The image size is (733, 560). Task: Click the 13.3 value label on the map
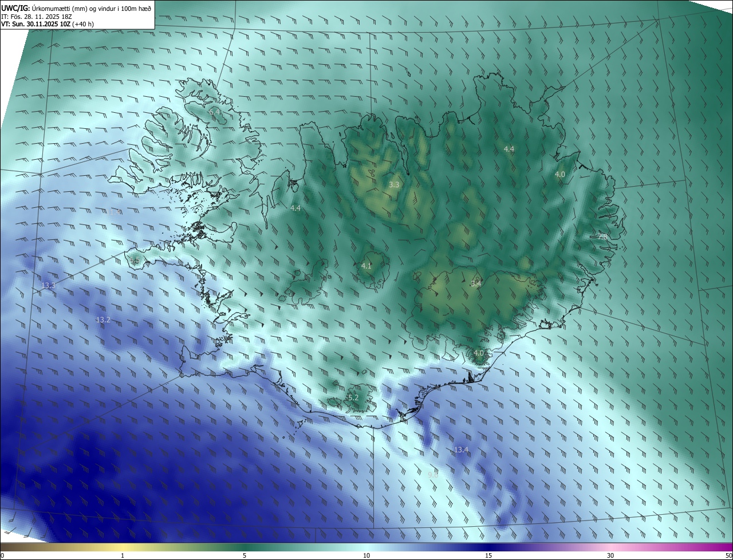[49, 285]
